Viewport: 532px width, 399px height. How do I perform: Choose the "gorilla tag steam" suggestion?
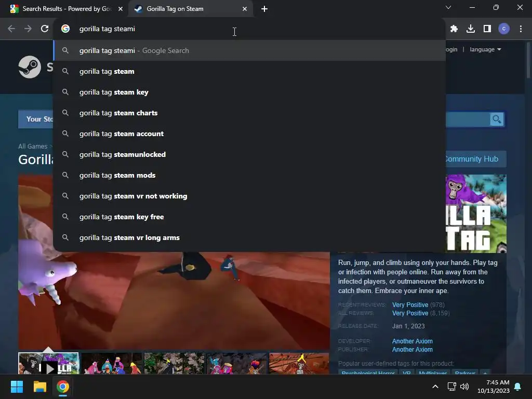[x=249, y=71]
